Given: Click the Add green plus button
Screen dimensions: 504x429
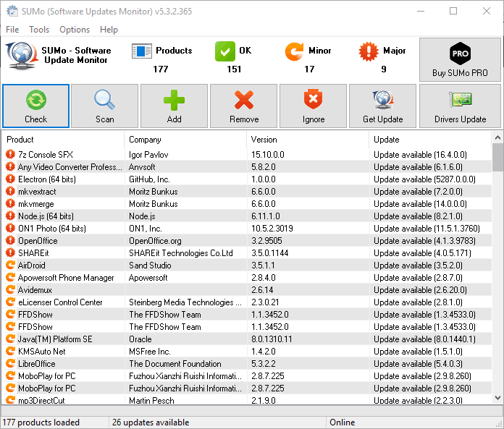Looking at the screenshot, I should pos(174,106).
